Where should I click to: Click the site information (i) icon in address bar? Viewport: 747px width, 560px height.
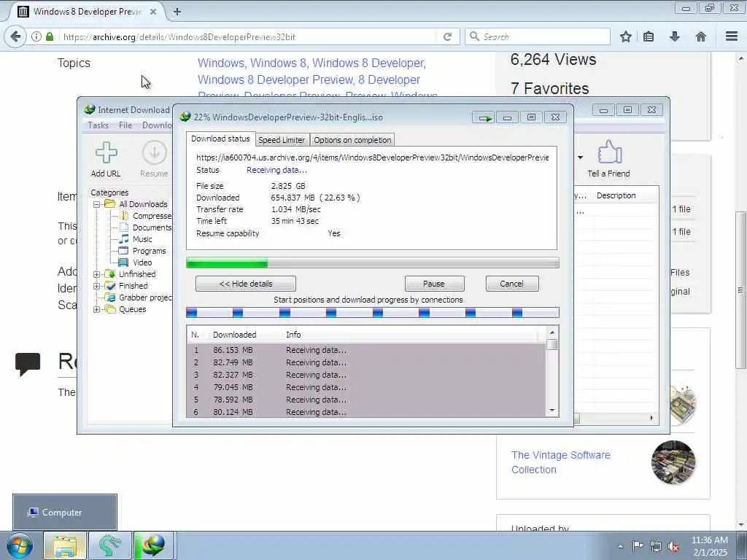pos(36,36)
